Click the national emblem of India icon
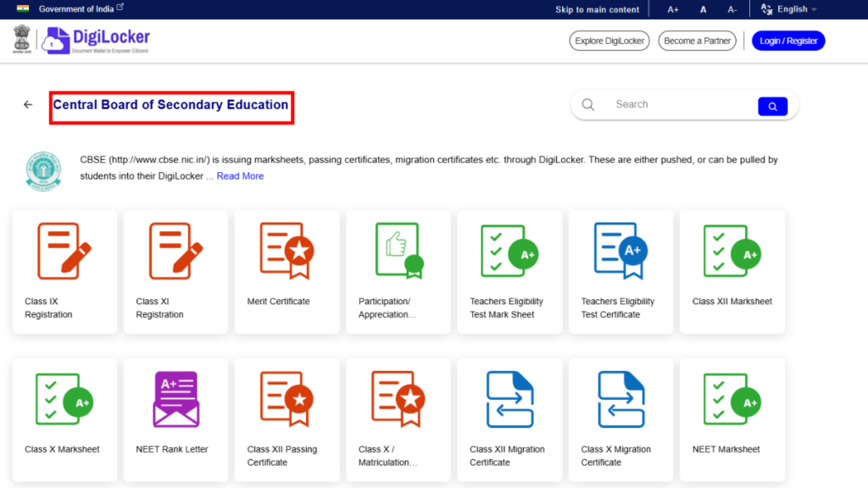Viewport: 868px width, 488px height. pyautogui.click(x=21, y=39)
